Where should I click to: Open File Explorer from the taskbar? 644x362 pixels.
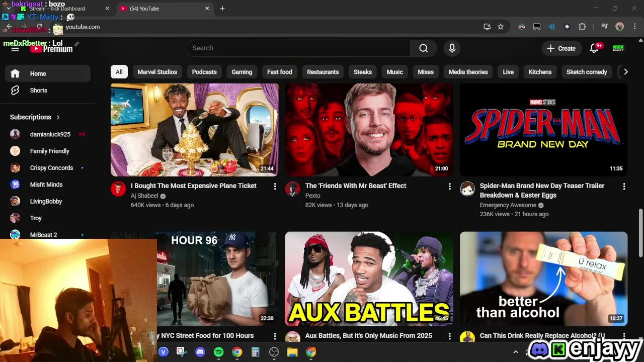(x=292, y=352)
